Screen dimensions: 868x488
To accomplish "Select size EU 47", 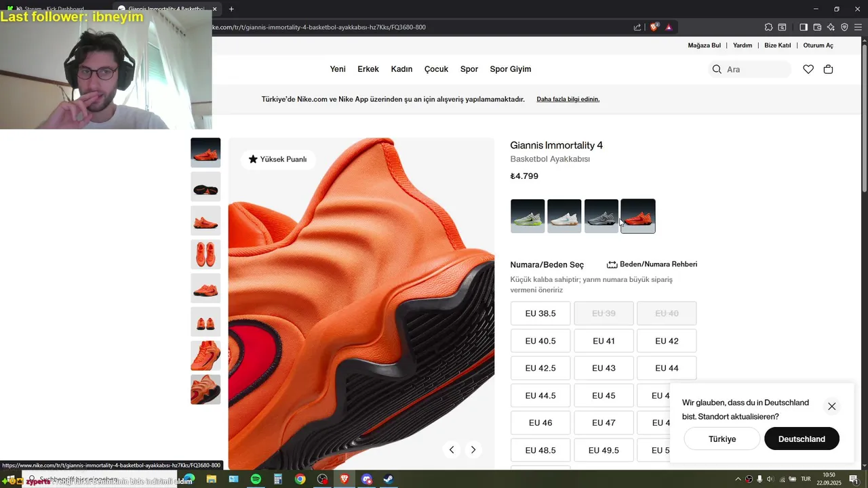I will tap(604, 422).
